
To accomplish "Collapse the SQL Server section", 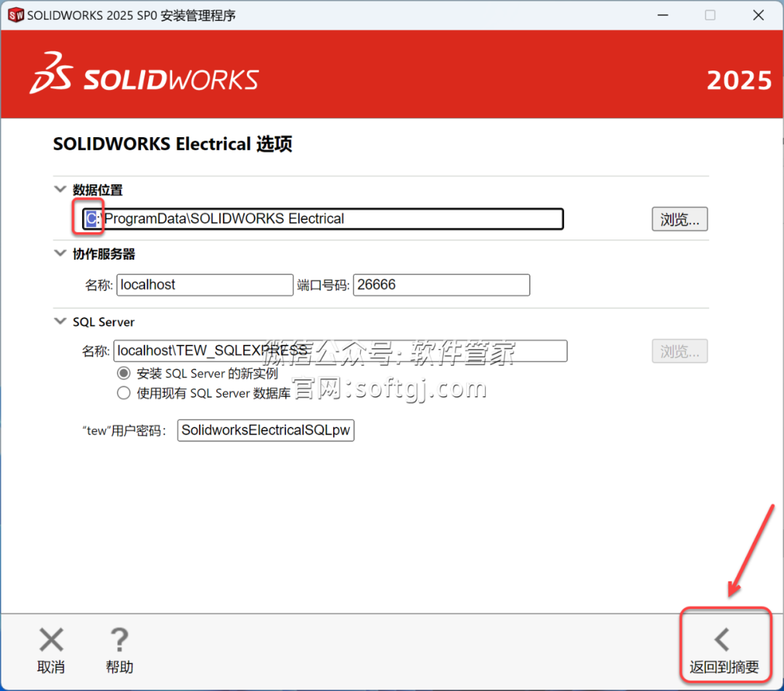I will pyautogui.click(x=60, y=321).
